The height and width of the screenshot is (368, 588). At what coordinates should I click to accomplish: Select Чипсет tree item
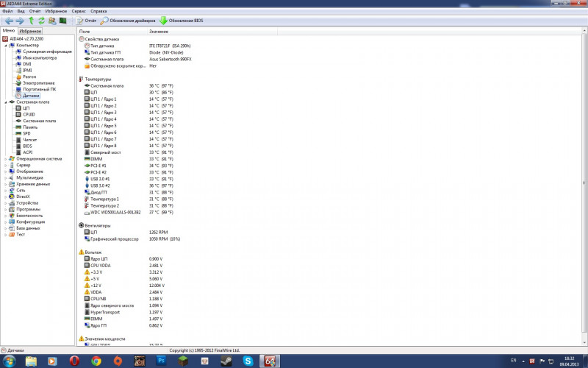29,140
